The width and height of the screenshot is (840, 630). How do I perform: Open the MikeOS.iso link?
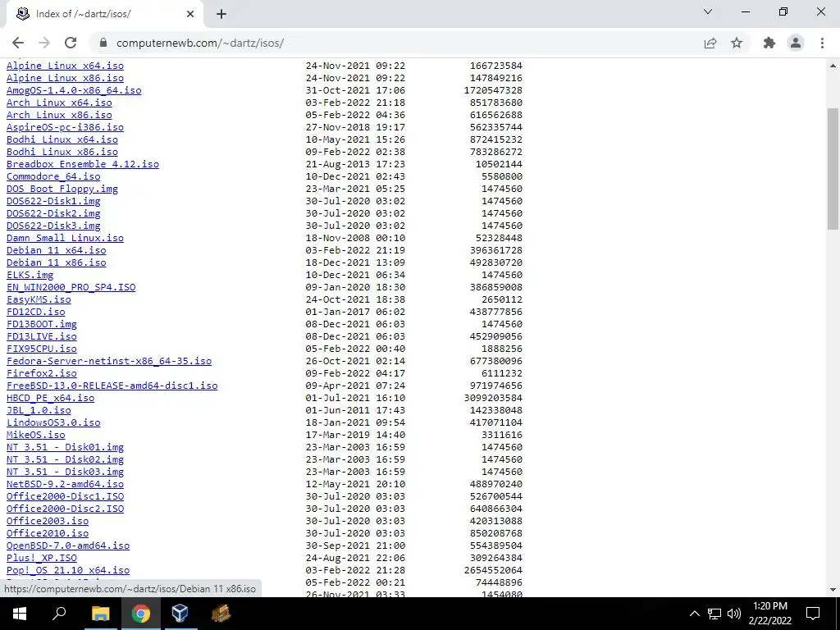click(x=35, y=435)
